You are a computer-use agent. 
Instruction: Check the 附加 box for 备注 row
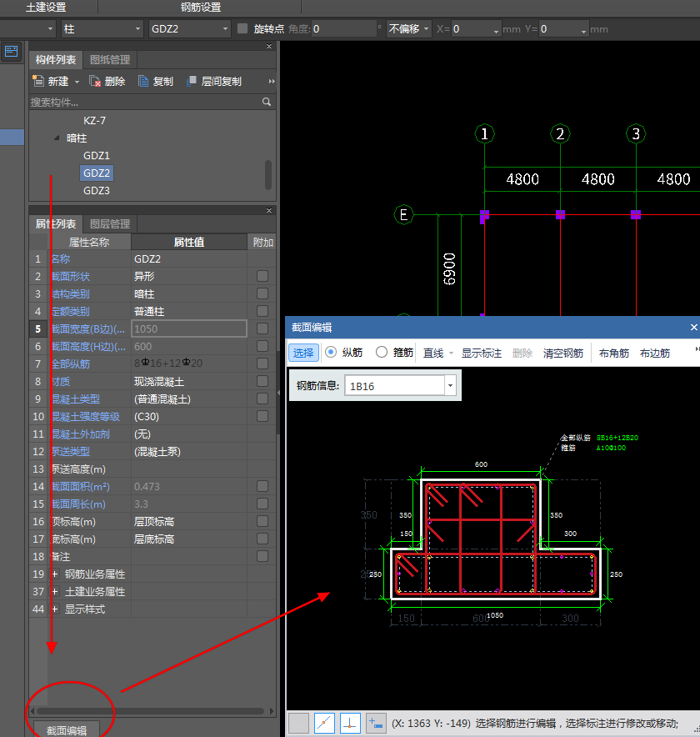(262, 556)
